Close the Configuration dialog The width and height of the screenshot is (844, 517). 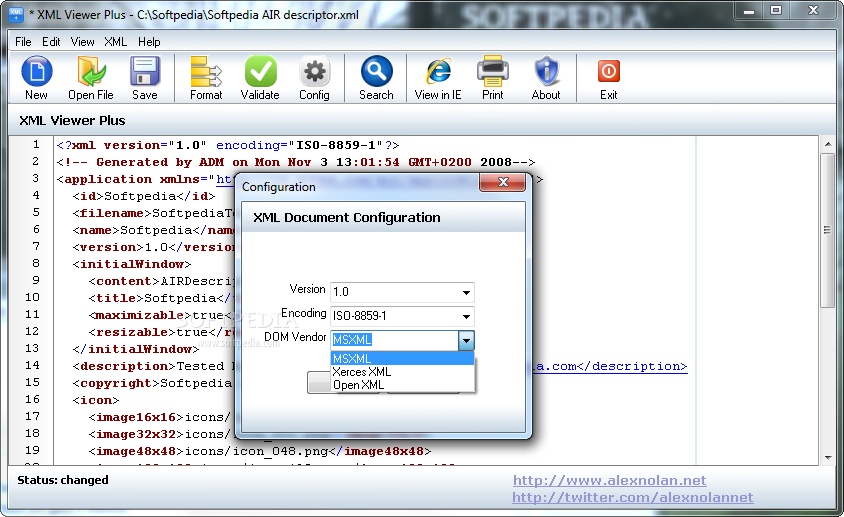coord(502,182)
